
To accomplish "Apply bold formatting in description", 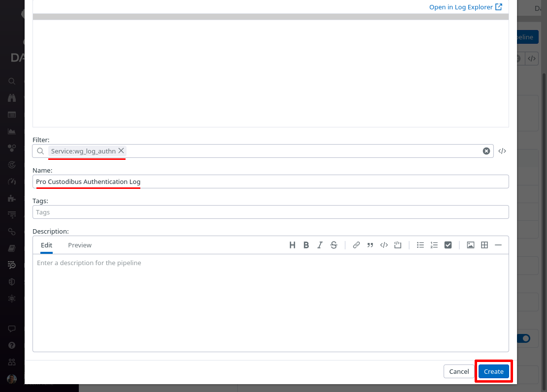I will (306, 245).
